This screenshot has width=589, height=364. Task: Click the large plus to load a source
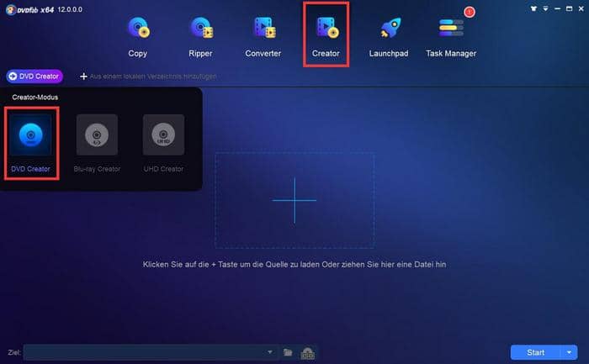click(x=294, y=200)
